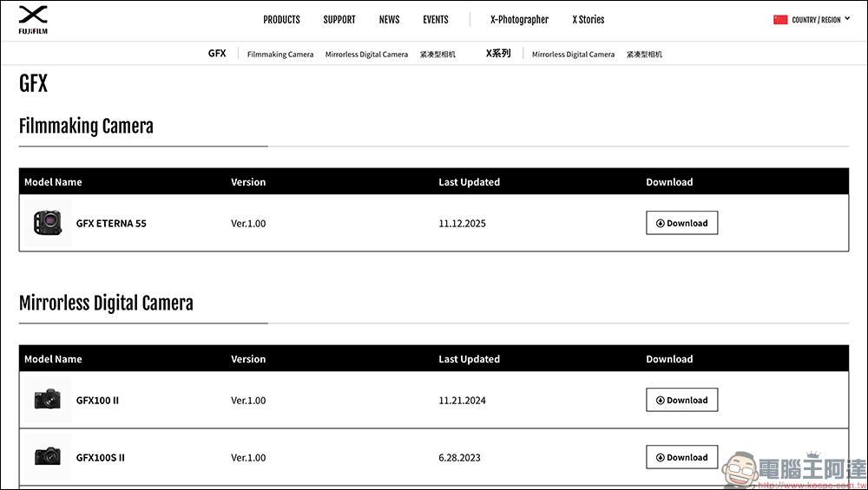Click the GFX100S II camera thumbnail
Image resolution: width=868 pixels, height=490 pixels.
(x=47, y=457)
